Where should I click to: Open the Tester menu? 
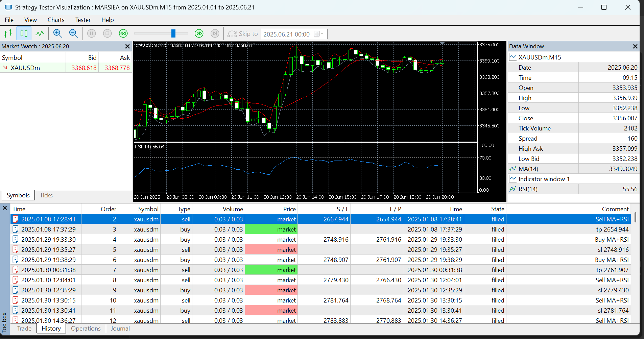[x=82, y=20]
